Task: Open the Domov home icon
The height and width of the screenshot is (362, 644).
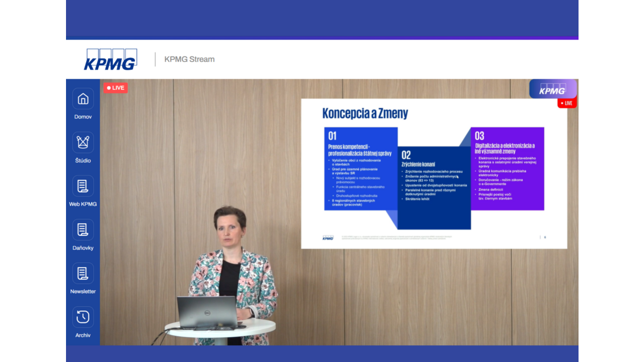Action: click(83, 99)
